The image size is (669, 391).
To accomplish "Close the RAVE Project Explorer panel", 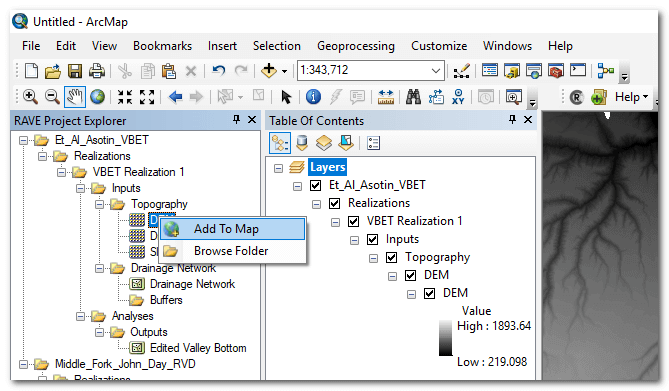I will [x=252, y=120].
